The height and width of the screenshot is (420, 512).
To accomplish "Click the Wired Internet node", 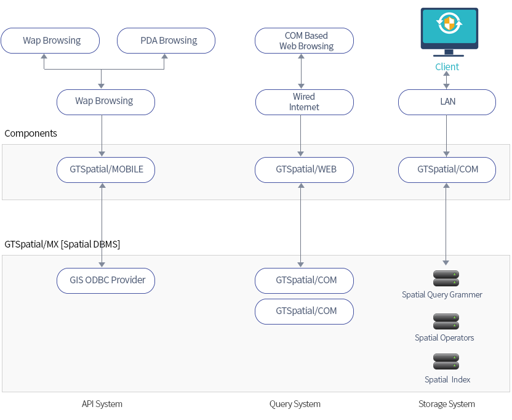I will coord(305,102).
